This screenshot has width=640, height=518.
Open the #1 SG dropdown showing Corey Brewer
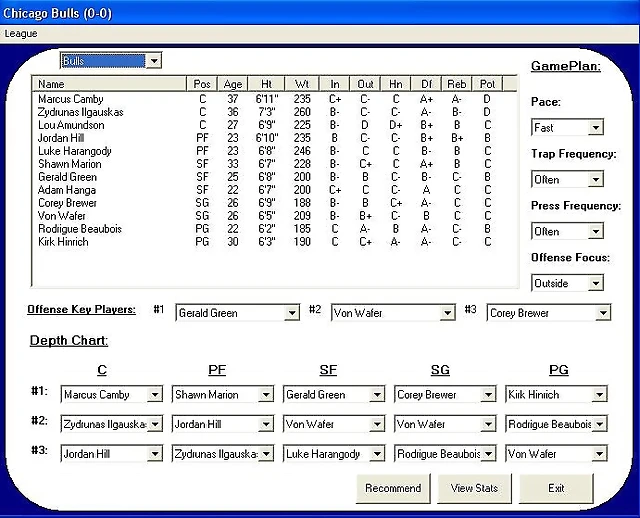point(445,394)
